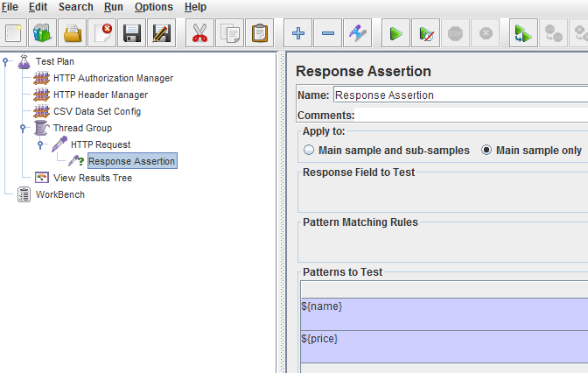Collapse the HTTP Request node handle
The width and height of the screenshot is (588, 373).
click(x=41, y=144)
